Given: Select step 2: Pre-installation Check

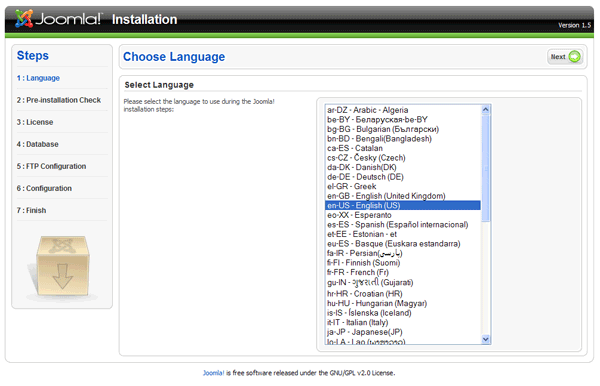Looking at the screenshot, I should tap(59, 100).
